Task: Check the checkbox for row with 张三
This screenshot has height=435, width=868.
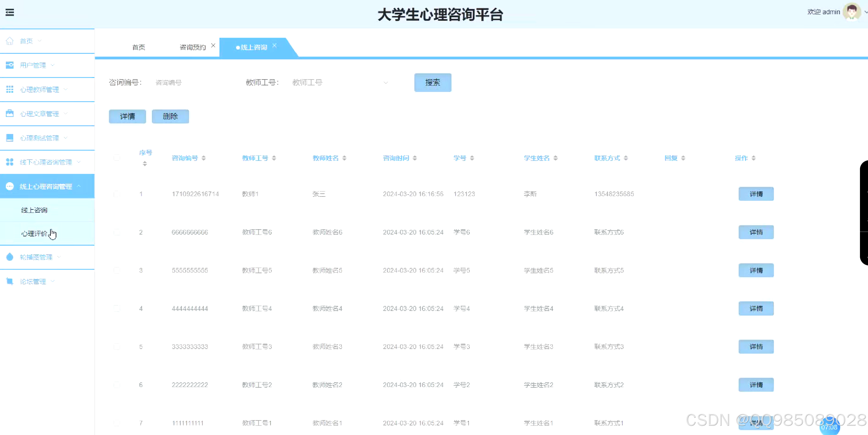Action: (117, 194)
